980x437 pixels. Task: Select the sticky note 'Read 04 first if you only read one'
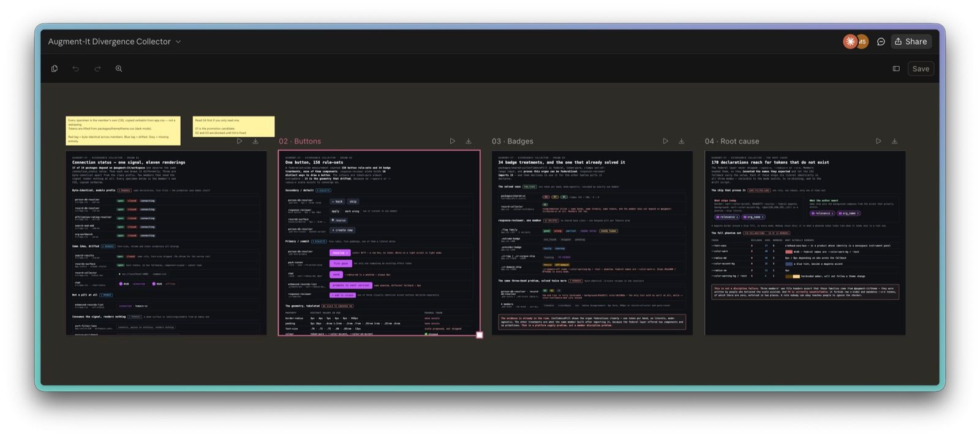click(x=233, y=126)
